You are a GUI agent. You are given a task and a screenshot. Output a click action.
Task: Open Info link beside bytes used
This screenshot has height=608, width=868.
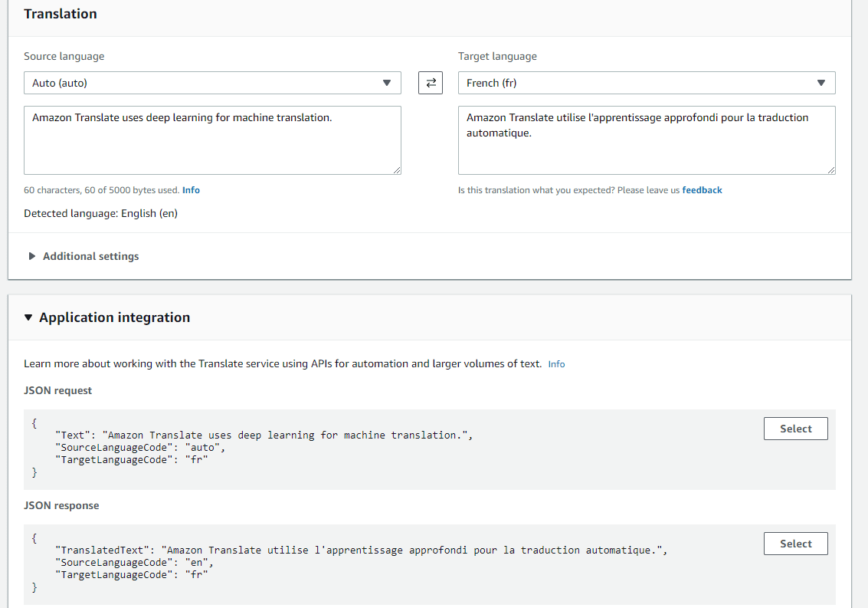coord(191,190)
